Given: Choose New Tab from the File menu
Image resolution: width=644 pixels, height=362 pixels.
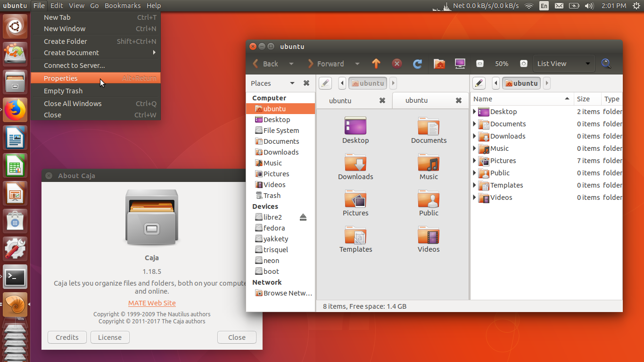Looking at the screenshot, I should tap(96, 17).
